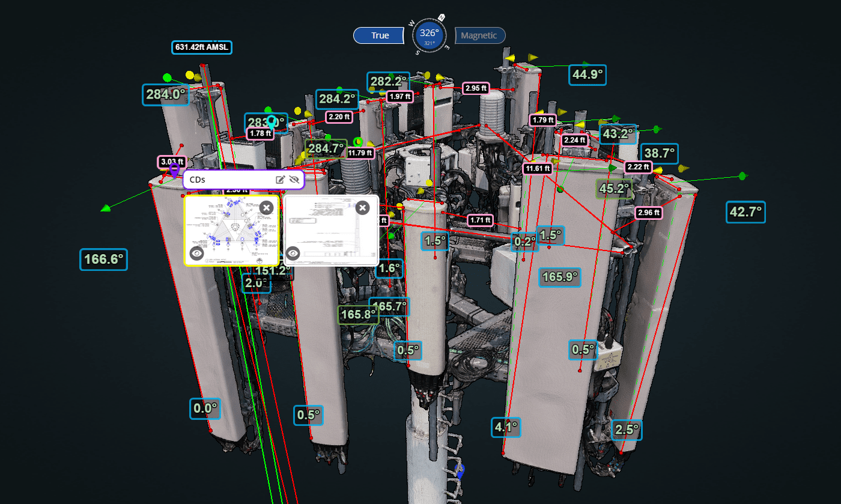The image size is (841, 504).
Task: Select the 166.6° azimuth label
Action: tap(103, 260)
